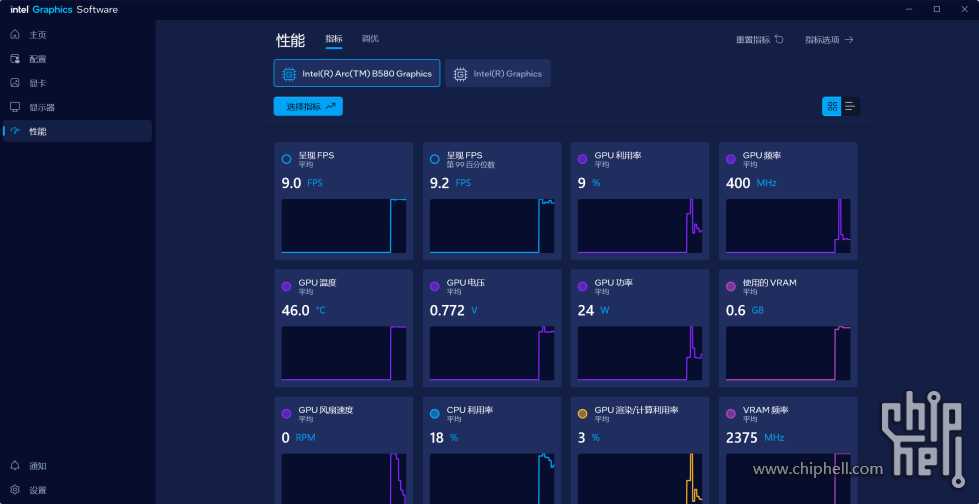Open the 使用的 VRAM graph
The image size is (979, 504).
[788, 353]
